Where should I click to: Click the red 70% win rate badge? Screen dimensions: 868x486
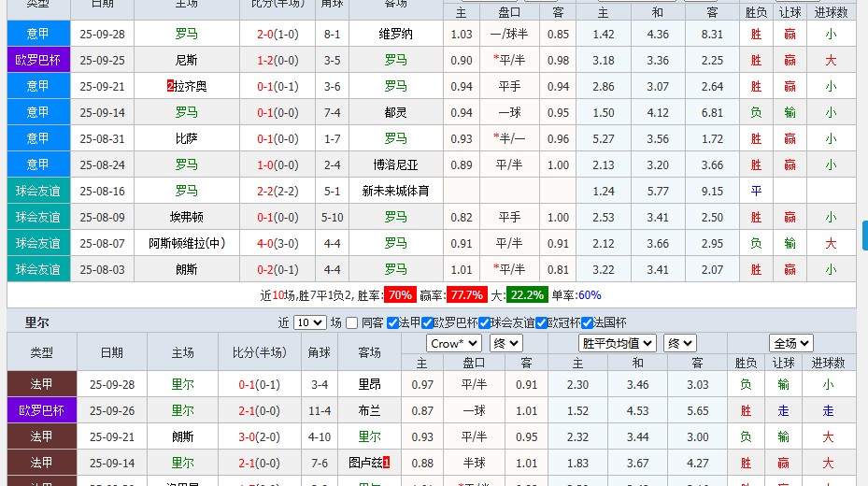pos(400,294)
